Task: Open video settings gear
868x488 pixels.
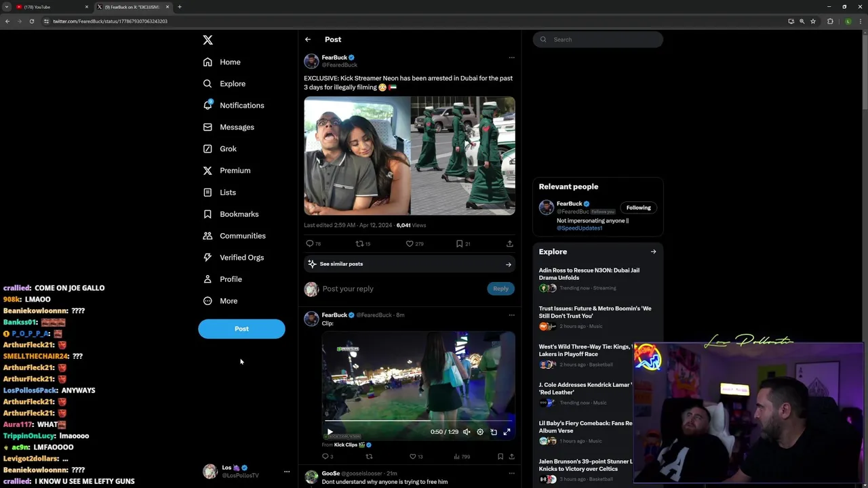Action: (x=480, y=432)
